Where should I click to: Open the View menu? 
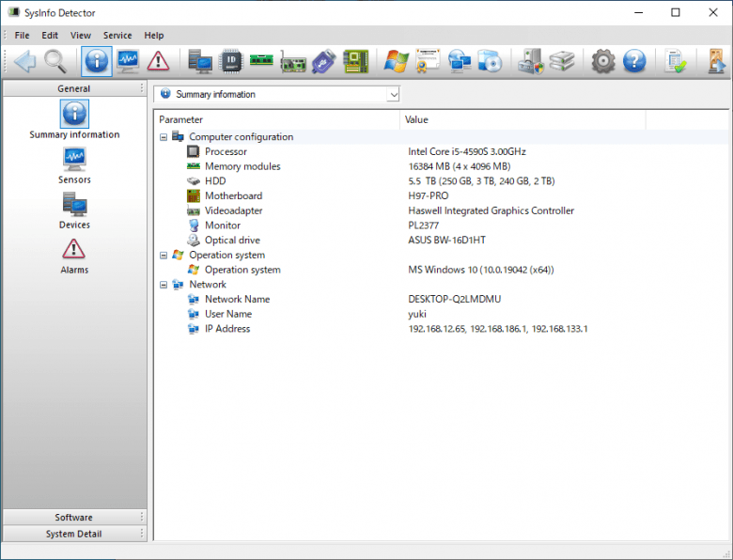click(81, 36)
